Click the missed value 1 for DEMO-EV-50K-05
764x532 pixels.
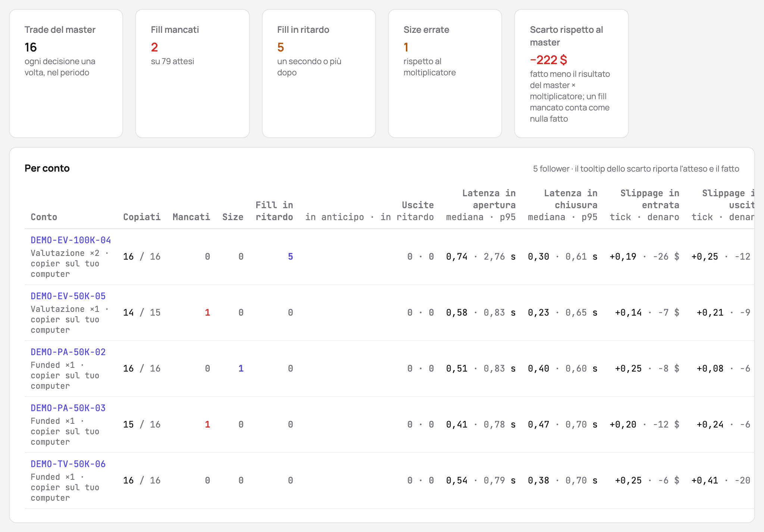pyautogui.click(x=207, y=313)
